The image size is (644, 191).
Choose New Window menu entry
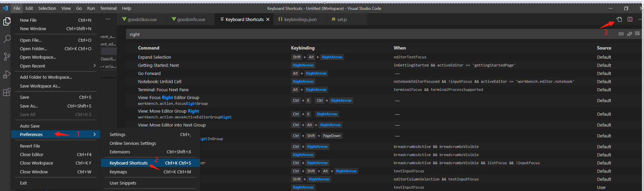pos(56,28)
